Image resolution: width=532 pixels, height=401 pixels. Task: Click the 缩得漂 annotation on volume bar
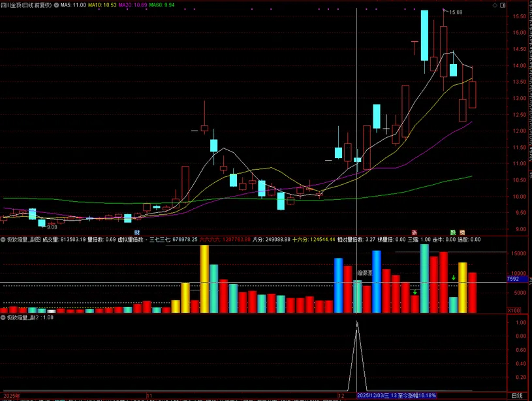(364, 273)
